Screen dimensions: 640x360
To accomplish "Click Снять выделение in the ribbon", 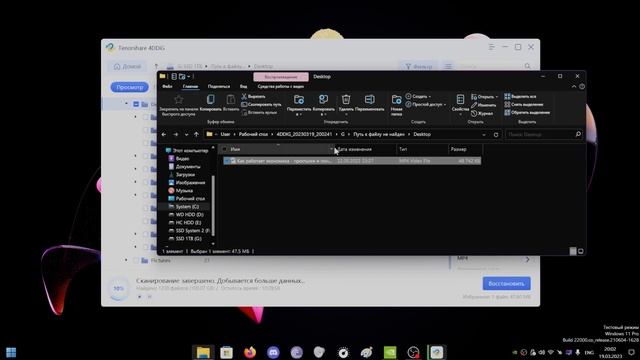I will pyautogui.click(x=524, y=104).
